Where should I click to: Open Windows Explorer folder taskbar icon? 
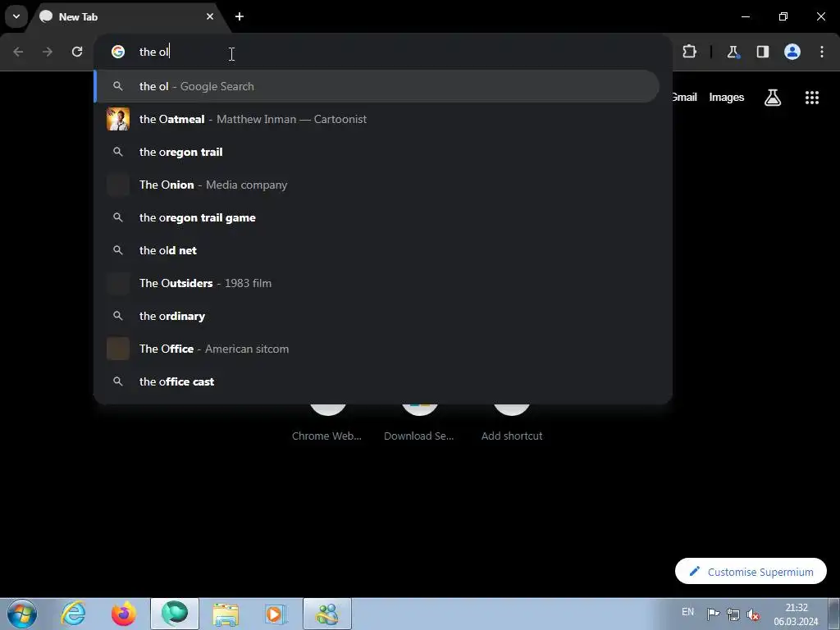tap(226, 614)
